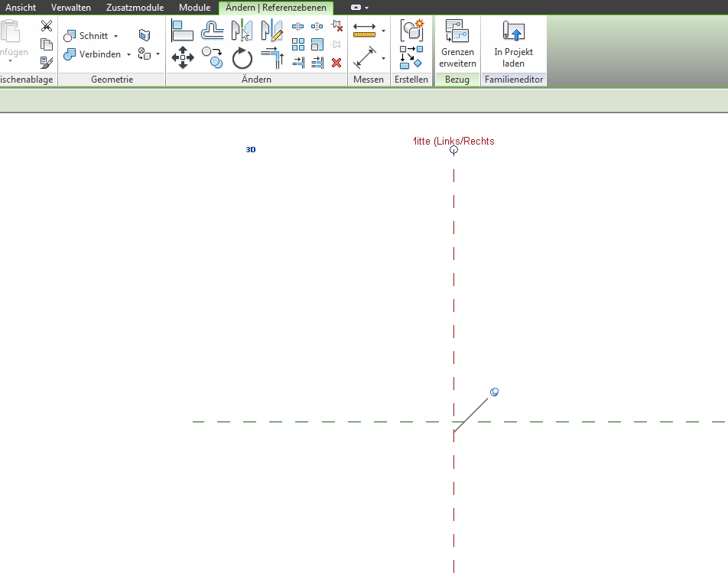Select the Scale tool
728x573 pixels.
[317, 44]
